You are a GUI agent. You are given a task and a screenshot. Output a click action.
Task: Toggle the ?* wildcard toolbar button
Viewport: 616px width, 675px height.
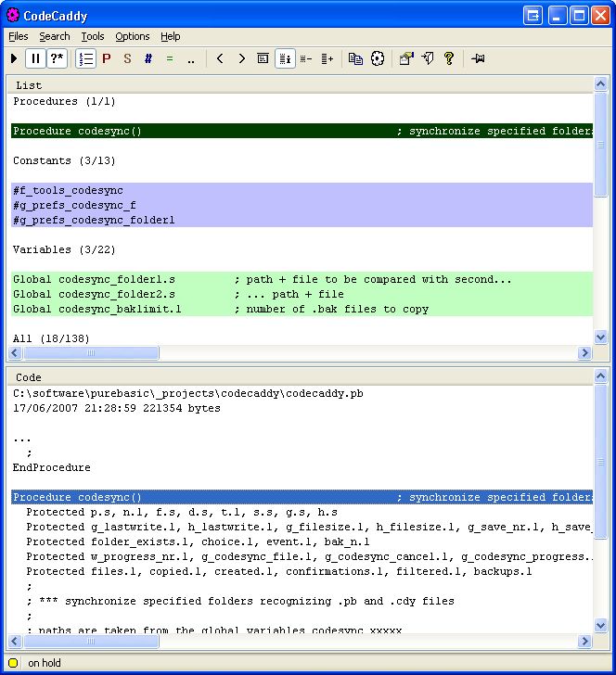click(58, 58)
